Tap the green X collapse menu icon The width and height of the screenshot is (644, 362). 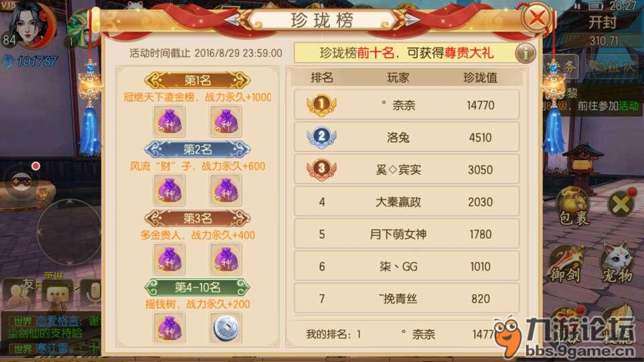point(621,204)
